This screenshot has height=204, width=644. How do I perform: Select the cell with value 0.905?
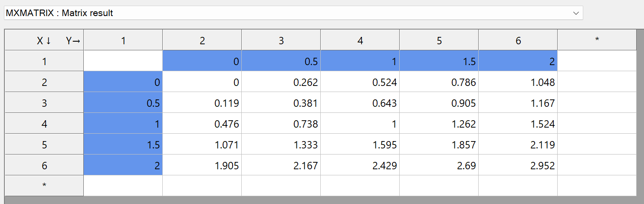[x=439, y=103]
